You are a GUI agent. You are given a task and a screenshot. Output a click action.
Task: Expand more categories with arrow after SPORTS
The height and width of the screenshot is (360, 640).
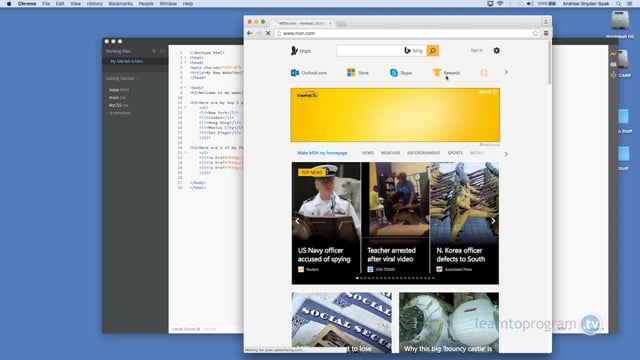(x=506, y=154)
